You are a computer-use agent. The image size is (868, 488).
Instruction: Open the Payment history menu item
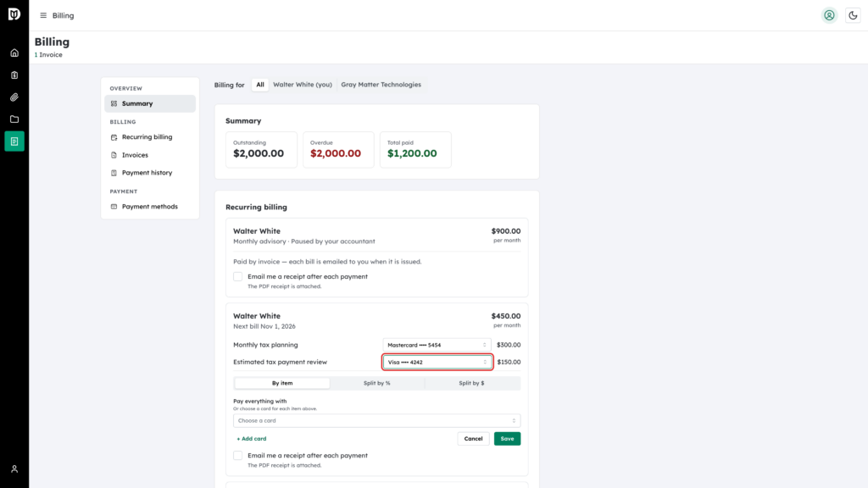click(x=150, y=173)
